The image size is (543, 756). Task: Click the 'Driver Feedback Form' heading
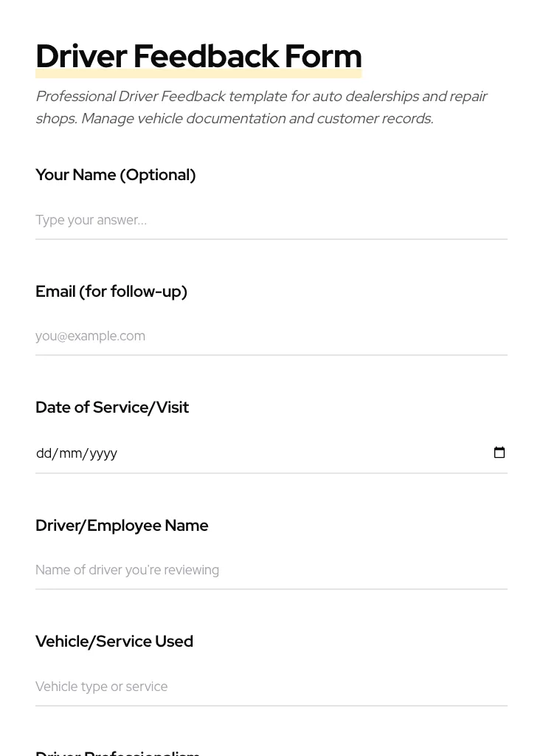(x=198, y=56)
